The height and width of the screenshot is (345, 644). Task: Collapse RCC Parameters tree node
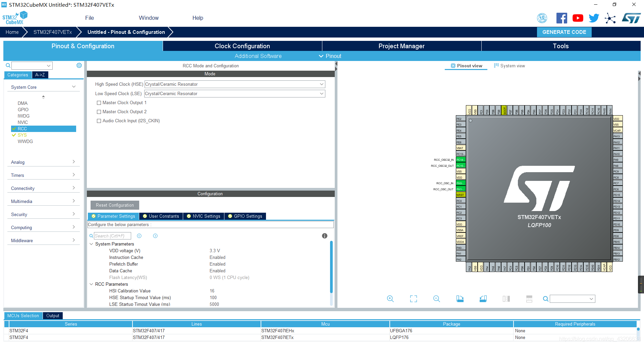tap(91, 284)
